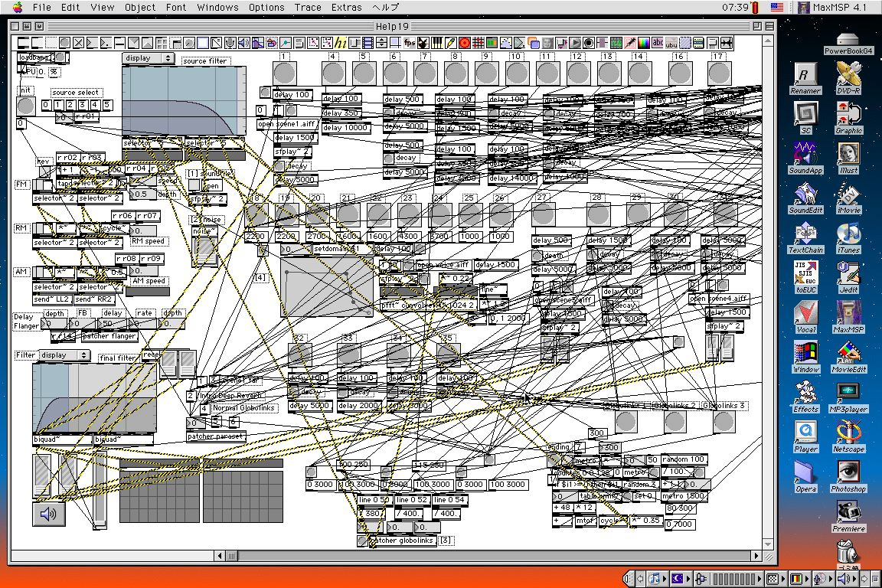
Task: Open the Apple menu
Action: [18, 8]
